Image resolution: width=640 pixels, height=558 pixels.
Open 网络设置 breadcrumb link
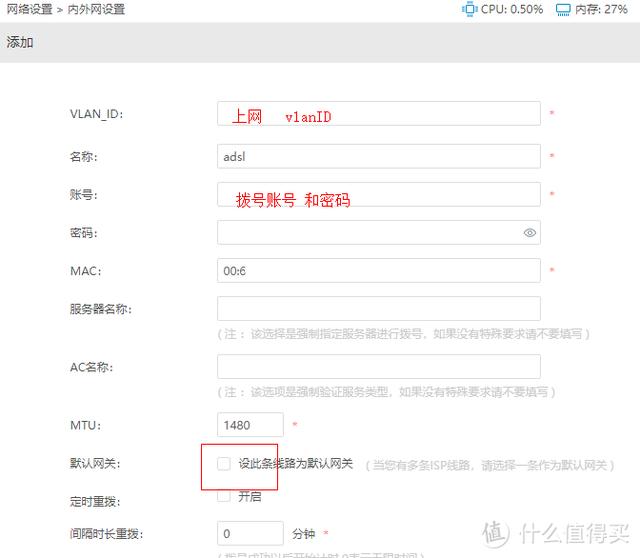[x=29, y=9]
